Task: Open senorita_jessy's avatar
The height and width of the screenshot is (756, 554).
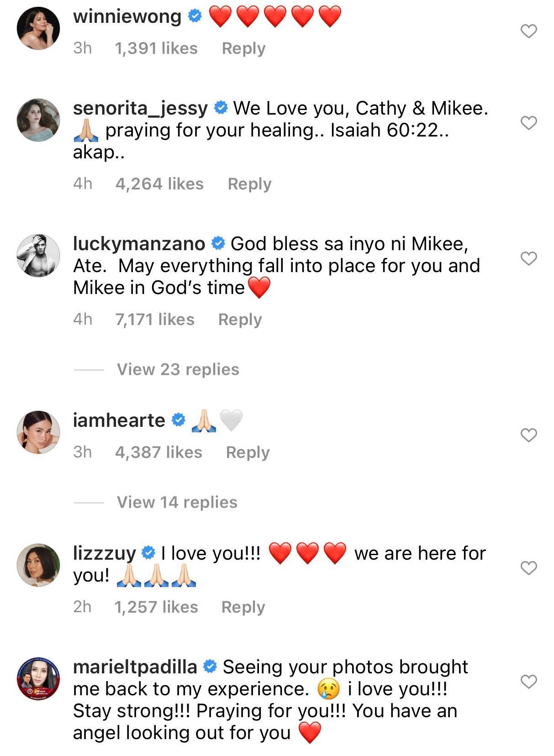Action: [x=38, y=120]
